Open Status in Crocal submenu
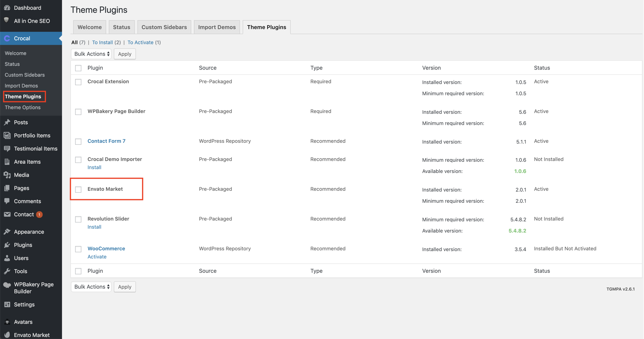Image resolution: width=644 pixels, height=339 pixels. [12, 64]
